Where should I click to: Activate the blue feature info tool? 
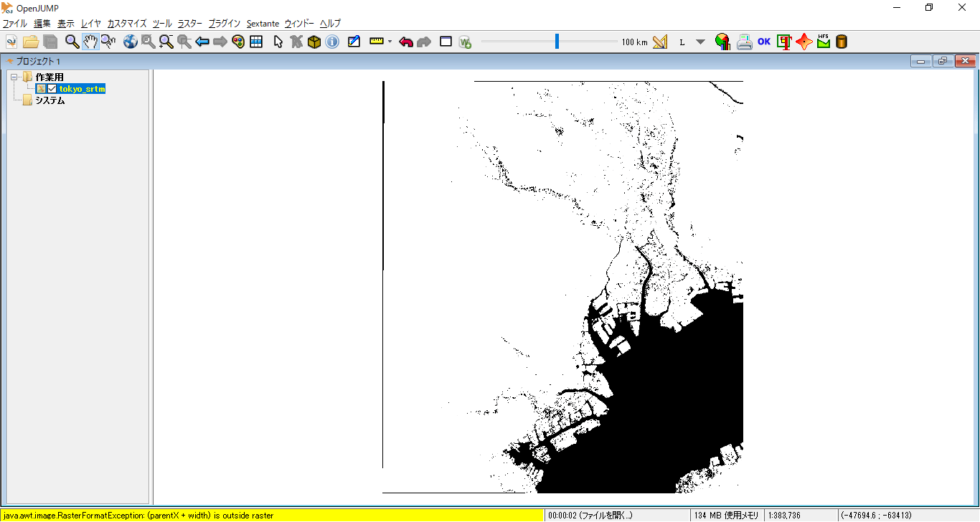(332, 42)
